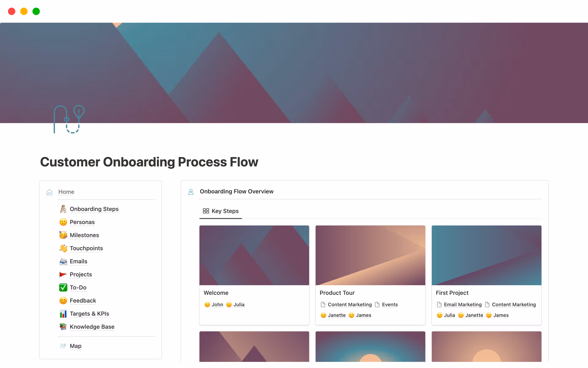This screenshot has width=588, height=368.
Task: Click the Map route icon
Action: pos(63,346)
